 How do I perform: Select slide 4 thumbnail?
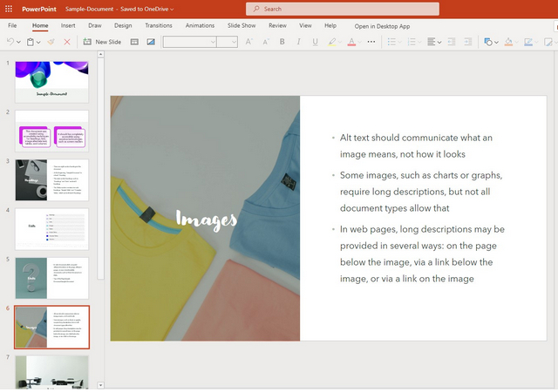pyautogui.click(x=52, y=229)
